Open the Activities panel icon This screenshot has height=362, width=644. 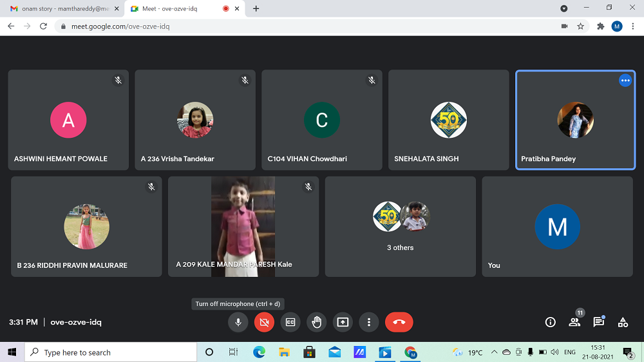(623, 322)
